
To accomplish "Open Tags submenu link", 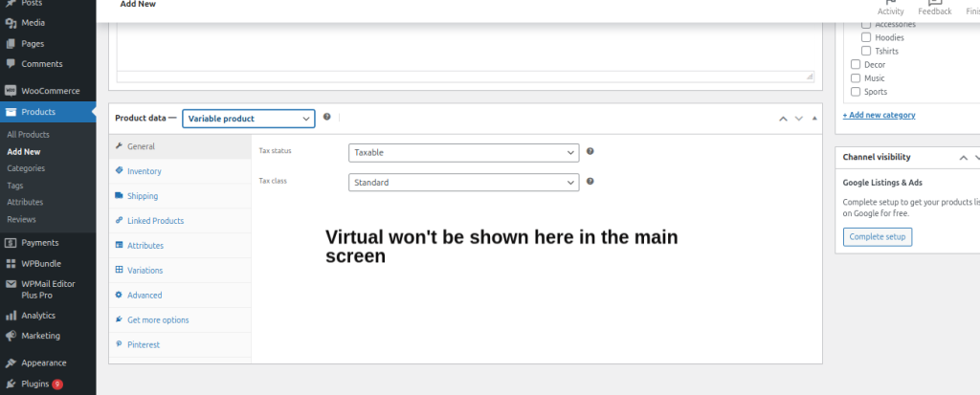I will pos(15,186).
